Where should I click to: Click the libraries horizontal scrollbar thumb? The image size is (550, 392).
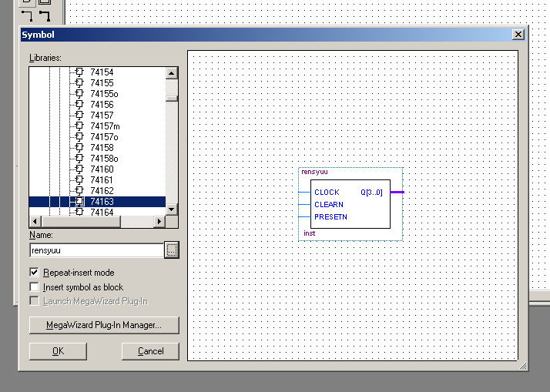pos(81,222)
